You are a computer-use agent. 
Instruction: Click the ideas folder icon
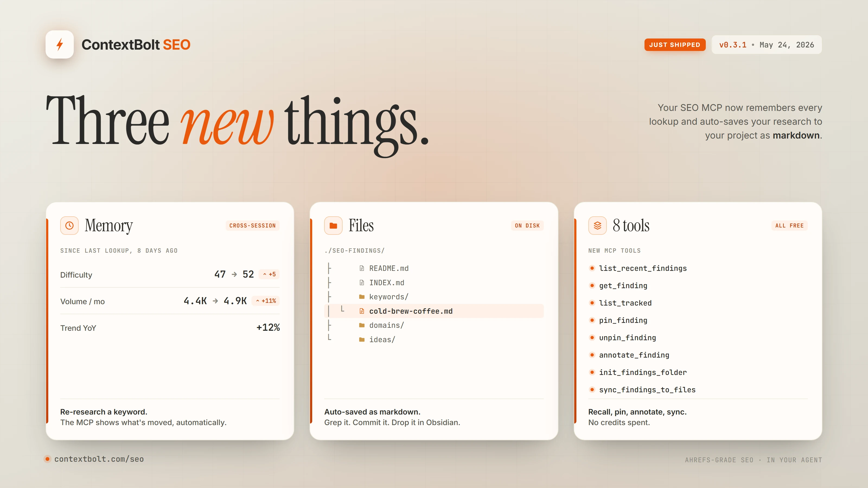click(362, 339)
